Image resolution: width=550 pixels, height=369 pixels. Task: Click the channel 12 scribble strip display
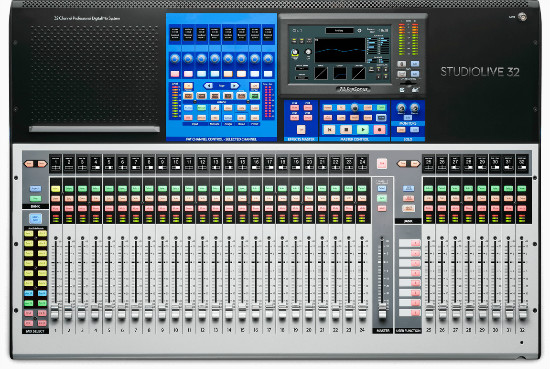click(202, 163)
